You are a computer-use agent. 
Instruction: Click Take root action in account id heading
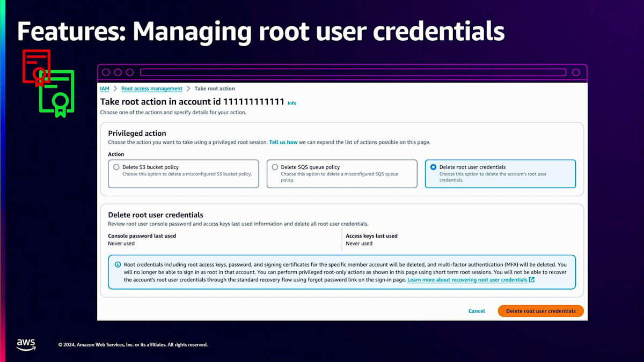tap(192, 101)
